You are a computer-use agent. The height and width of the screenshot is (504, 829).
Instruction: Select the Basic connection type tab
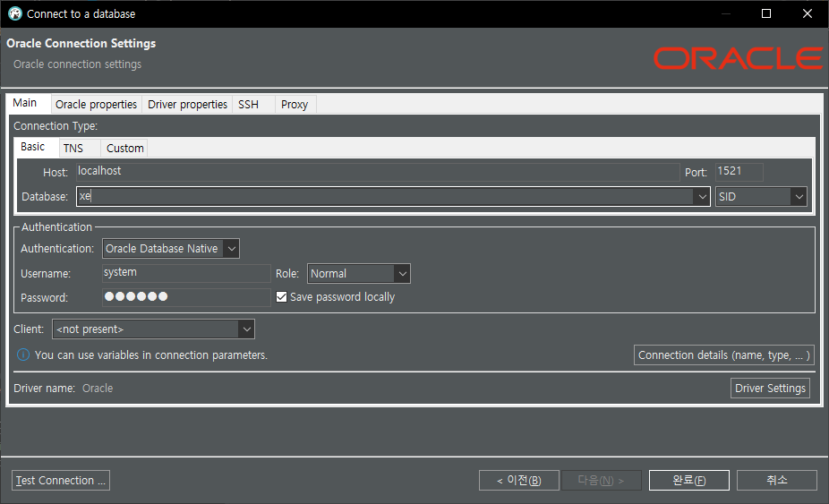[x=33, y=147]
